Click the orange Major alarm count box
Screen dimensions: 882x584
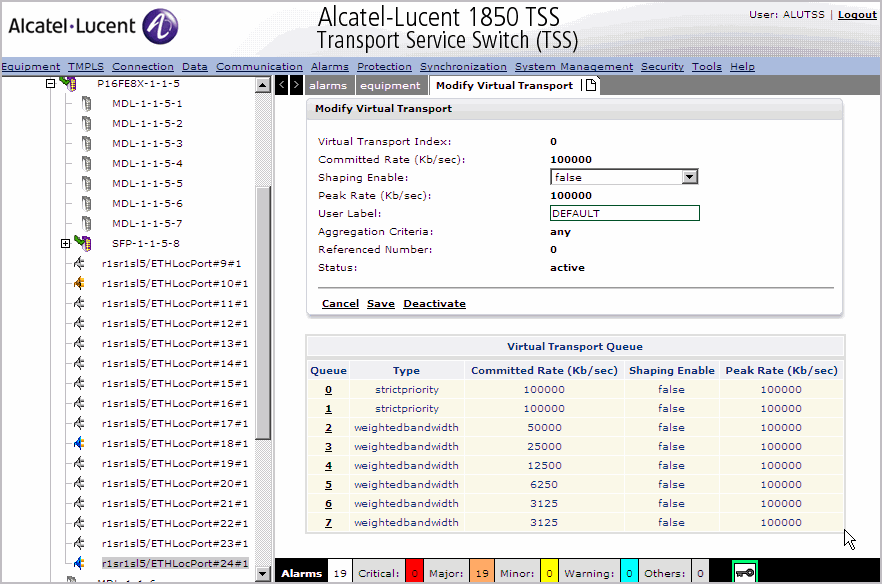pyautogui.click(x=482, y=573)
